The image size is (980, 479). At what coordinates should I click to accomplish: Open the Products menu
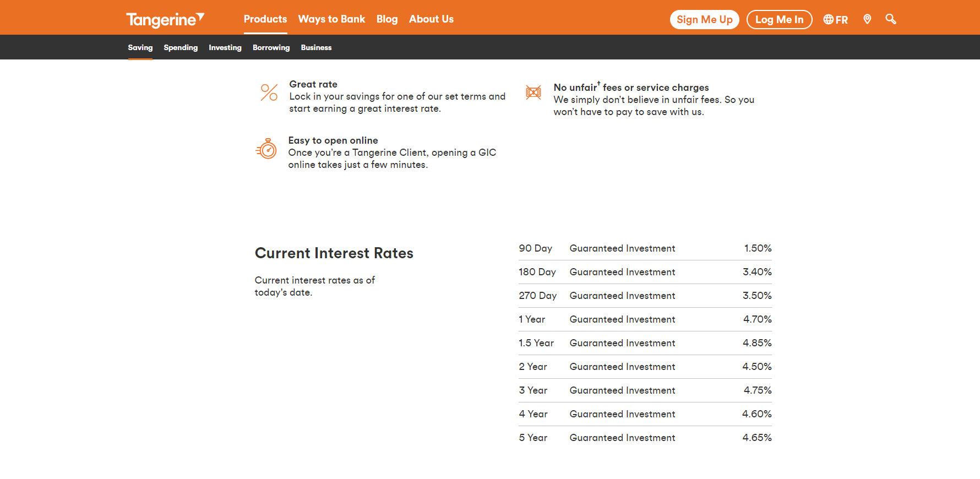click(x=265, y=19)
